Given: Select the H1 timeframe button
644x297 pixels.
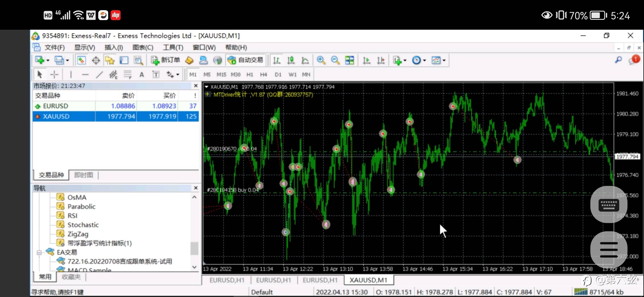Looking at the screenshot, I should [x=250, y=75].
